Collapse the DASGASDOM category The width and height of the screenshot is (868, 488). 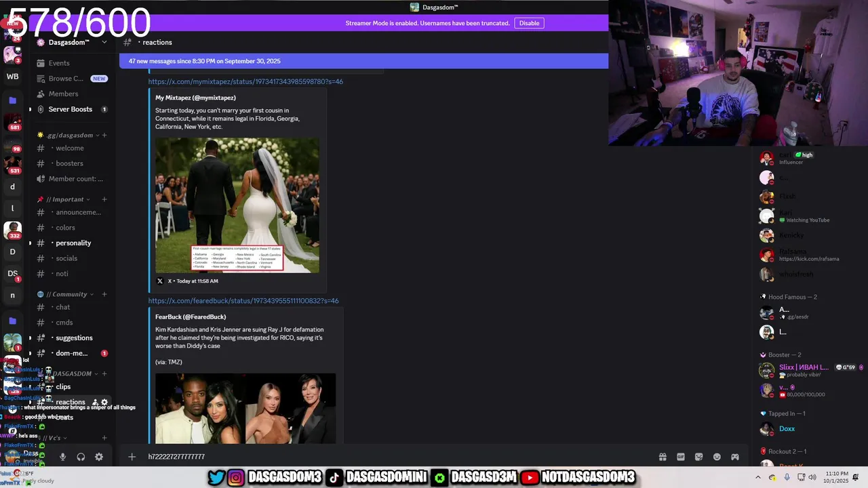pyautogui.click(x=72, y=373)
